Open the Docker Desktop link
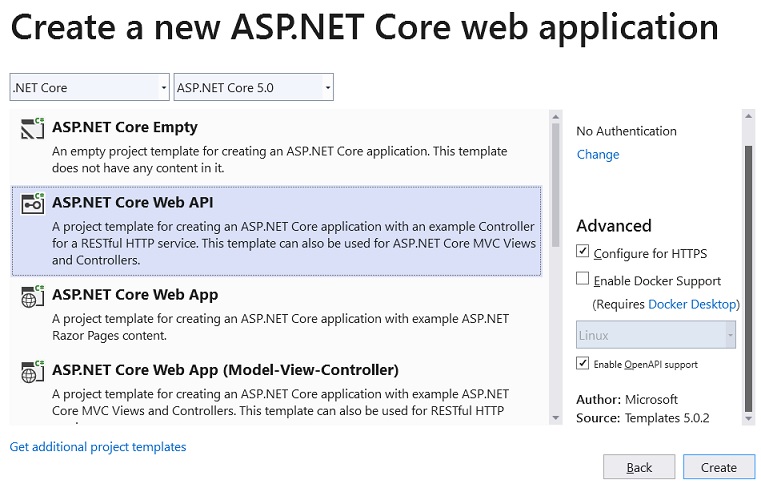761x488 pixels. (692, 304)
